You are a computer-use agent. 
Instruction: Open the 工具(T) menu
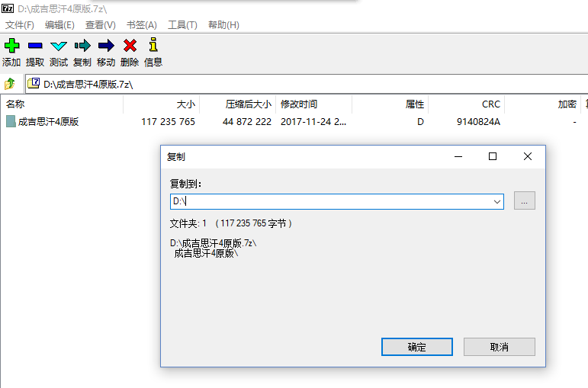click(182, 25)
